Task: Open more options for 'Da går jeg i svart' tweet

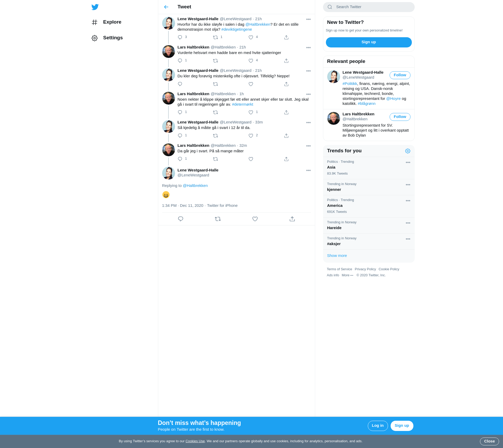Action: click(x=308, y=146)
